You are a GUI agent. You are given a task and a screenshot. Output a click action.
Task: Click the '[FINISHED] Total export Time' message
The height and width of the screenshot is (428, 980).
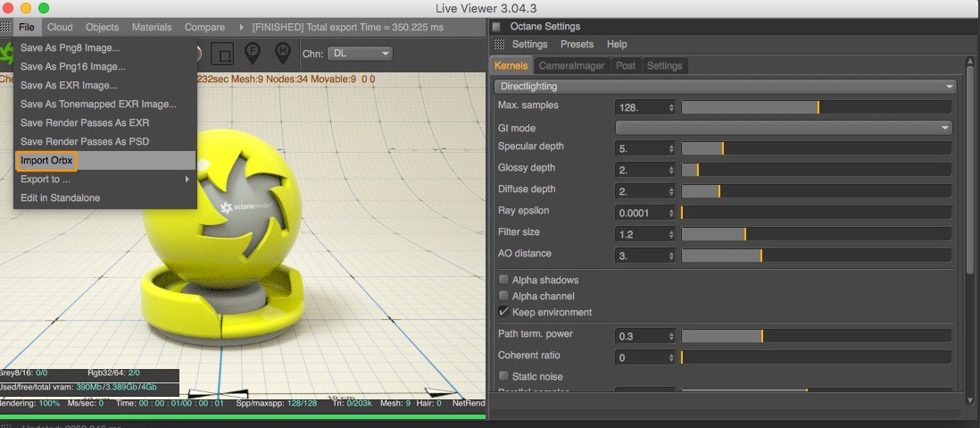[348, 27]
